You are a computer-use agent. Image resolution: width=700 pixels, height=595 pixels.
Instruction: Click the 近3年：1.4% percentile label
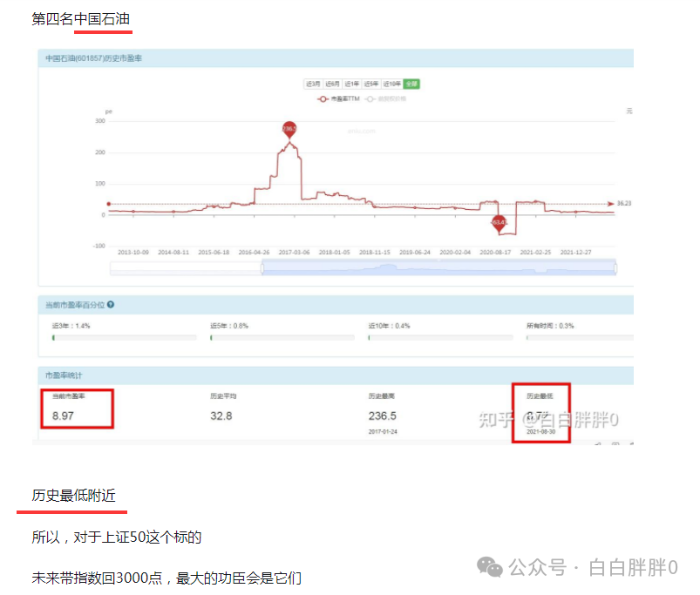pyautogui.click(x=71, y=326)
